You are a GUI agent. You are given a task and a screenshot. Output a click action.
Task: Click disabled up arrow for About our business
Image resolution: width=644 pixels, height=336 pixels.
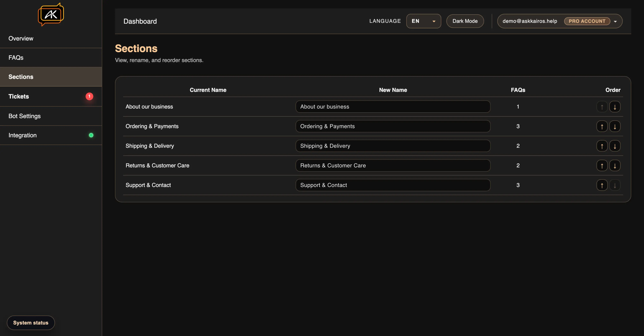(x=602, y=107)
